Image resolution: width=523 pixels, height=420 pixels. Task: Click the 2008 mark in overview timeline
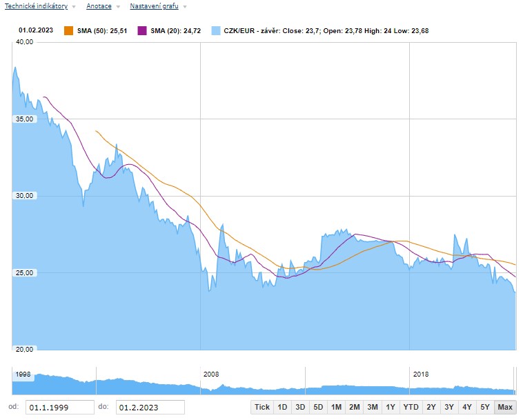click(210, 374)
